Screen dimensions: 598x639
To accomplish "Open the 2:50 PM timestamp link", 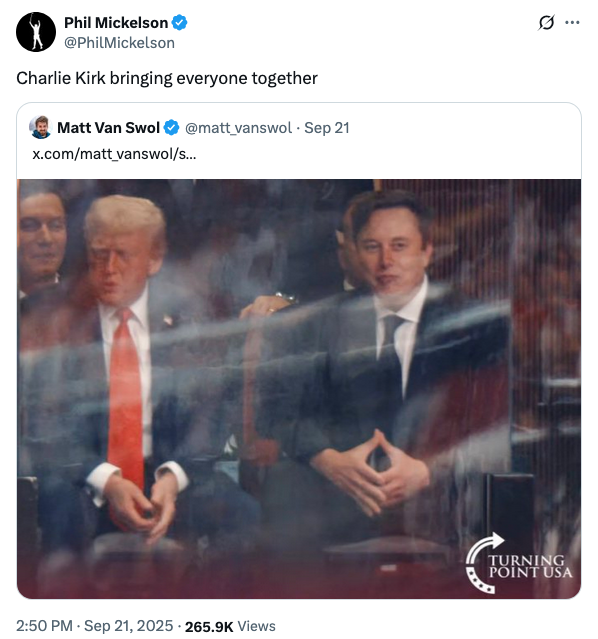I will click(x=44, y=626).
